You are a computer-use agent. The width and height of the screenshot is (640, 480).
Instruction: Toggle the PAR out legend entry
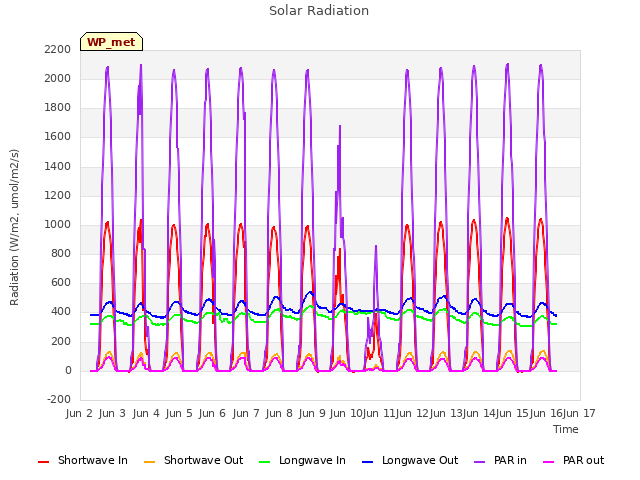coord(573,460)
